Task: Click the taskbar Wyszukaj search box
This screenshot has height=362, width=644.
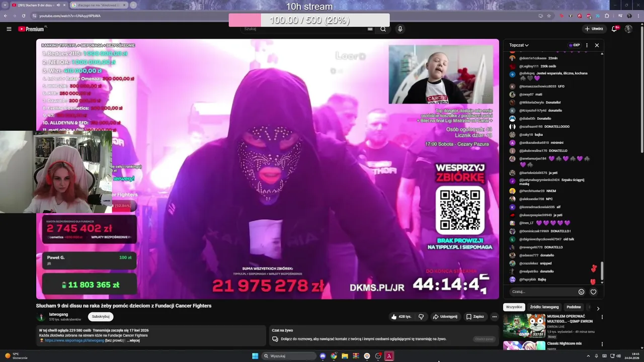Action: click(289, 356)
